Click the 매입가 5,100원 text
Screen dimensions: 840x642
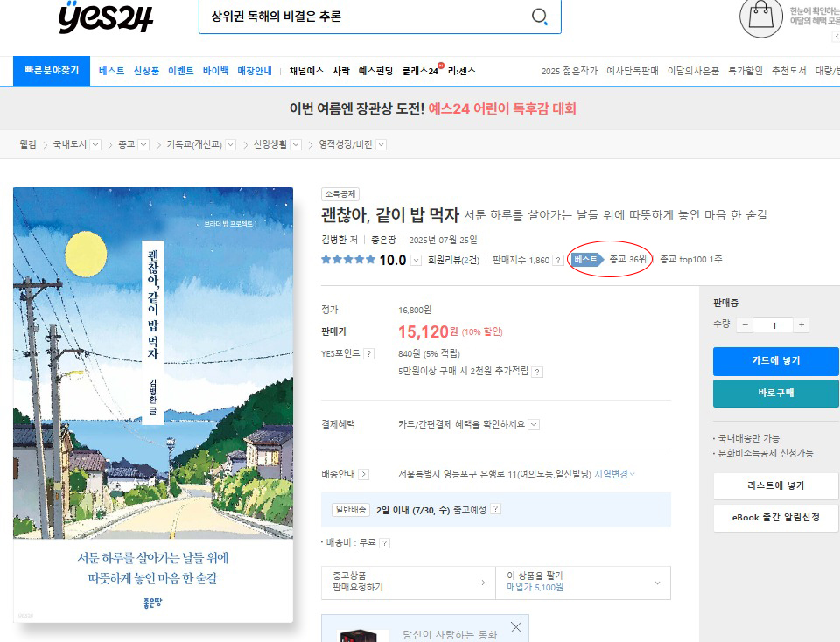(535, 588)
